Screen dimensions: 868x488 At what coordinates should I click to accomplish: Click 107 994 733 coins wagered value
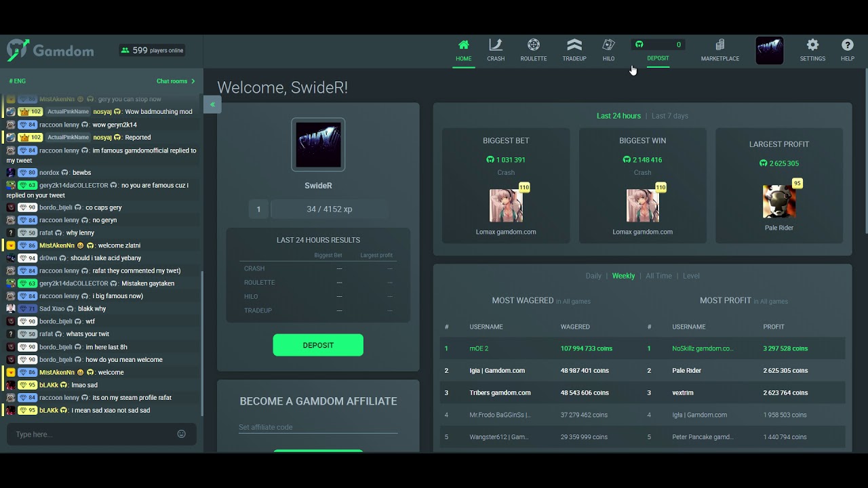pyautogui.click(x=587, y=348)
